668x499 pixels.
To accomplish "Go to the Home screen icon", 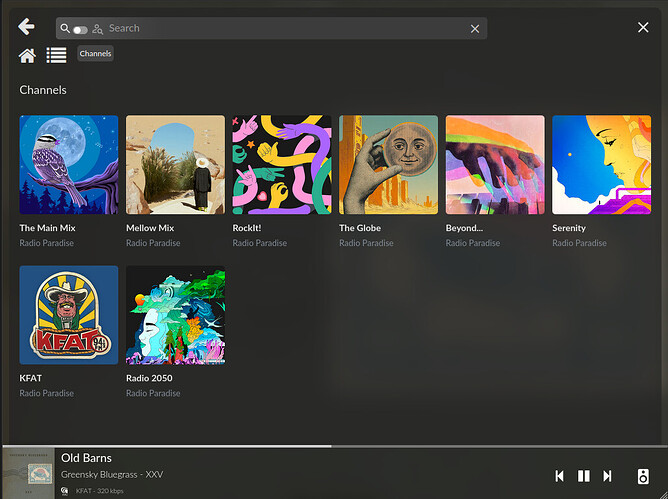I will pos(27,55).
